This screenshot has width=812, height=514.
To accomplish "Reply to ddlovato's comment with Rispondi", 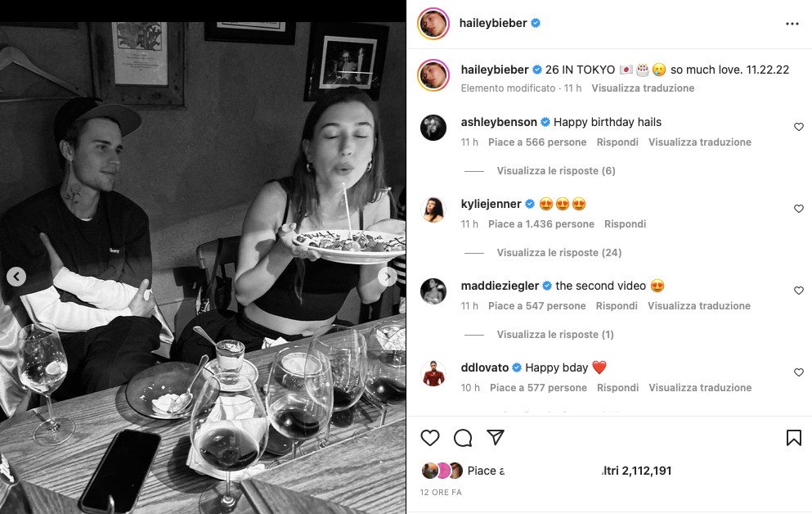I will point(617,387).
